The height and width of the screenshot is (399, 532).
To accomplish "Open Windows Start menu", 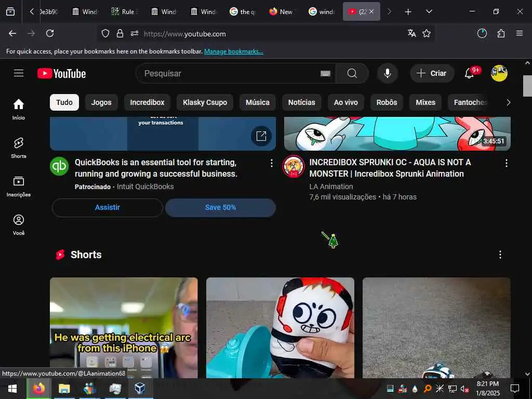I will [x=13, y=389].
